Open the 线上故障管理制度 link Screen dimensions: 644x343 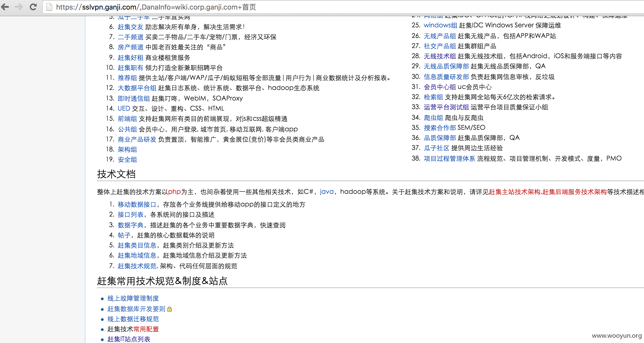133,298
